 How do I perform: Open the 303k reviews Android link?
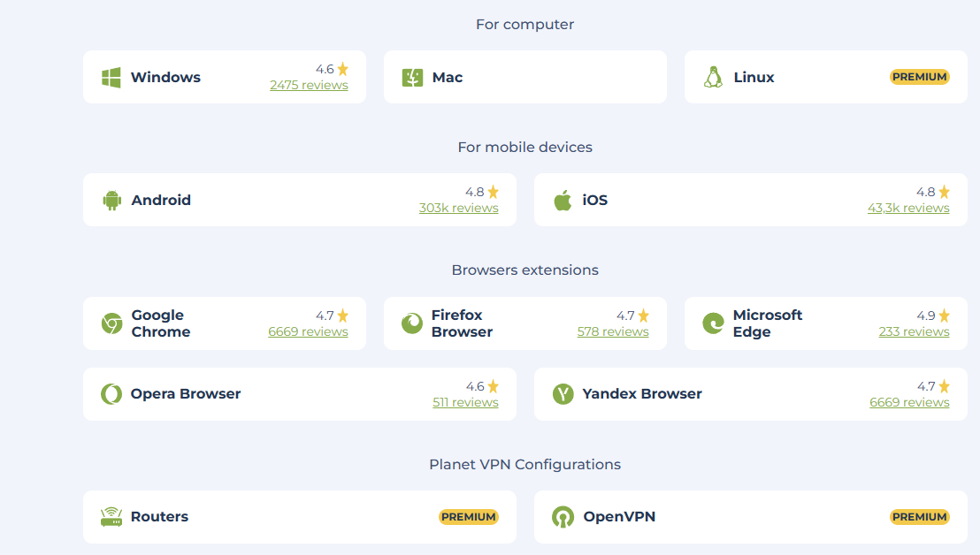(x=458, y=209)
